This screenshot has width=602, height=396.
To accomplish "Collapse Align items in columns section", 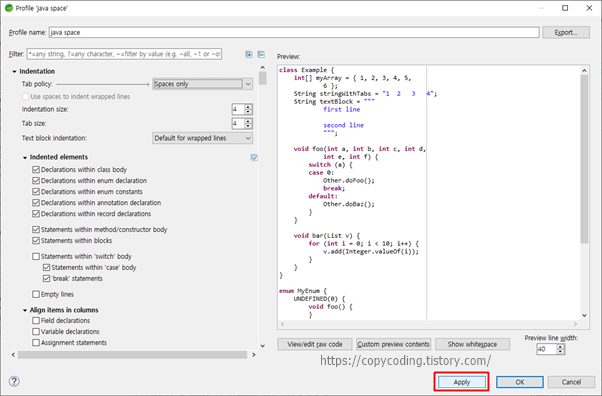I will (x=25, y=310).
